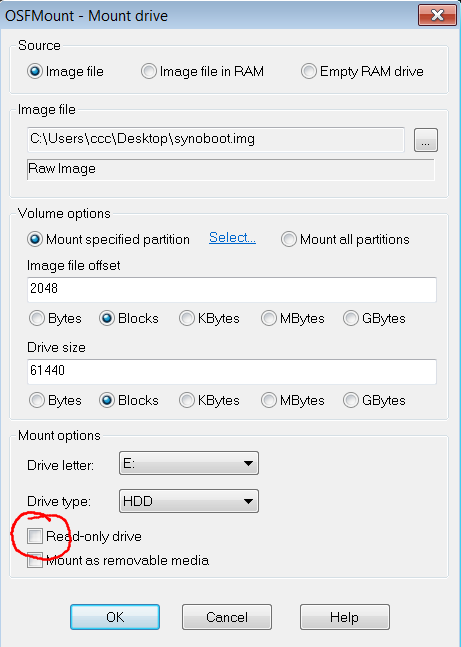Set drive size unit to MBytes
This screenshot has height=647, width=461.
[x=293, y=400]
